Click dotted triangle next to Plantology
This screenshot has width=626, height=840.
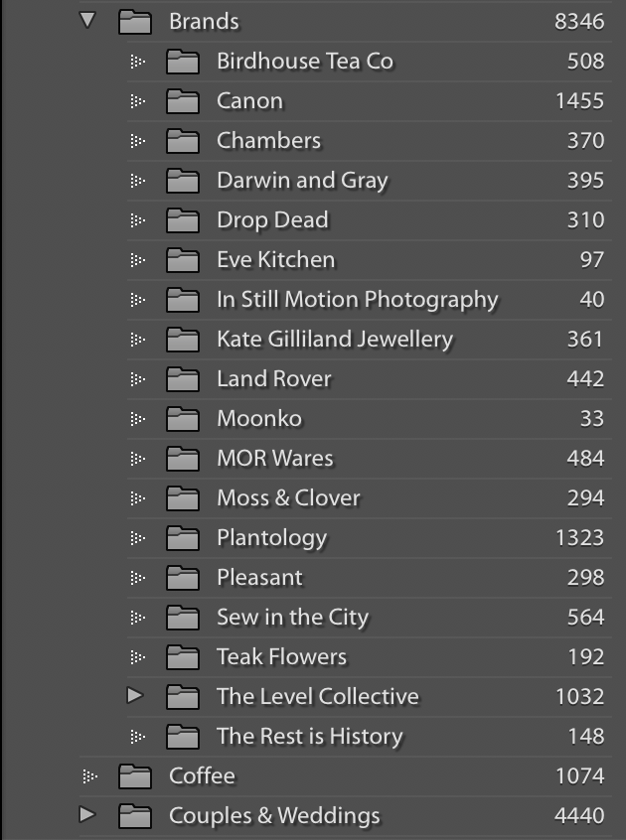[x=138, y=538]
